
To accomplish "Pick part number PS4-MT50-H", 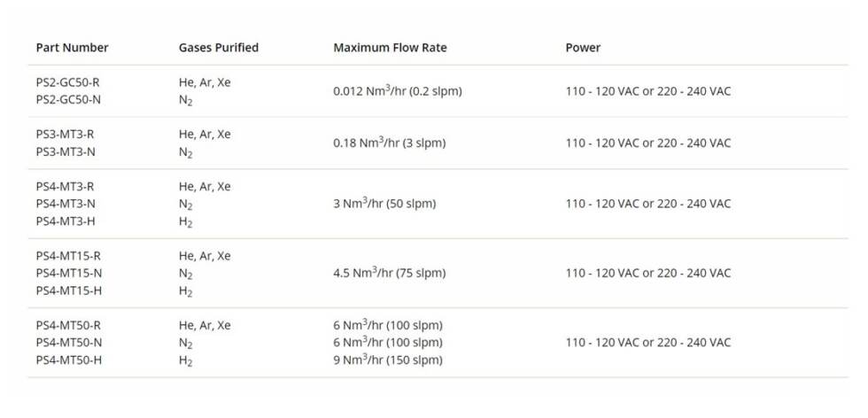I will pyautogui.click(x=68, y=360).
